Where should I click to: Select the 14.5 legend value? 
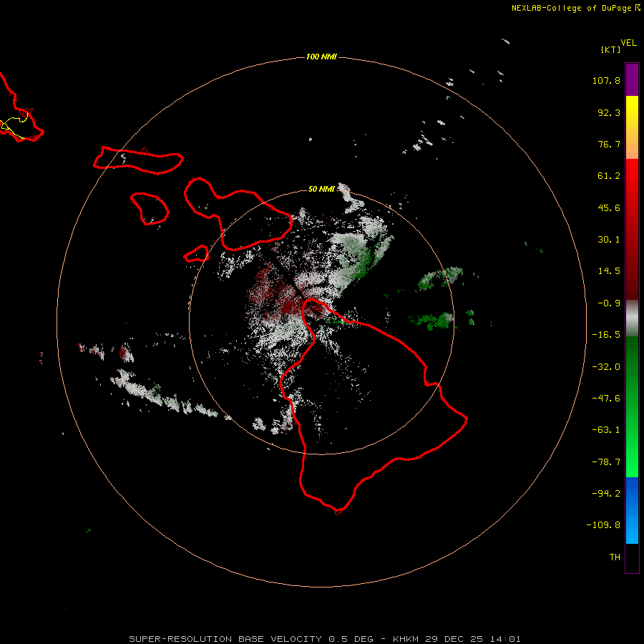(609, 271)
